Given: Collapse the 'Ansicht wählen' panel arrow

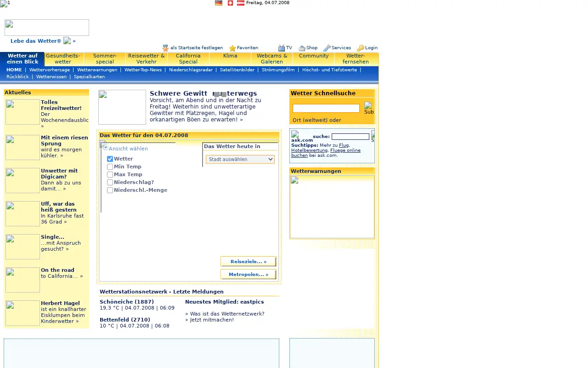Looking at the screenshot, I should pyautogui.click(x=105, y=147).
